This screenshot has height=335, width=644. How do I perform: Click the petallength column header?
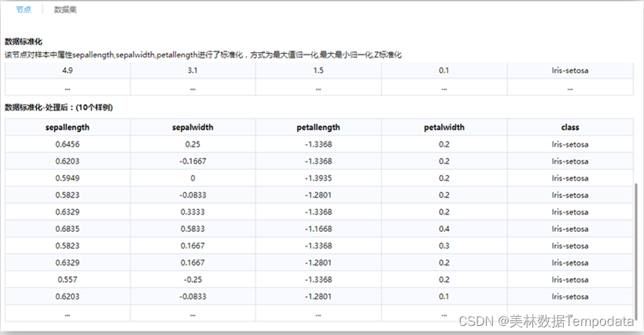pyautogui.click(x=318, y=127)
